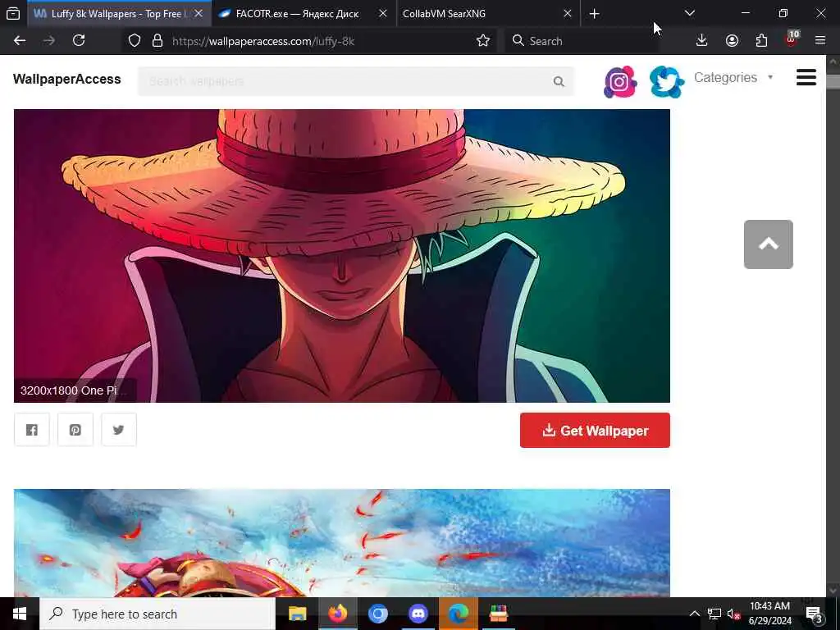Click the page vertical scrollbar thumb

click(833, 82)
